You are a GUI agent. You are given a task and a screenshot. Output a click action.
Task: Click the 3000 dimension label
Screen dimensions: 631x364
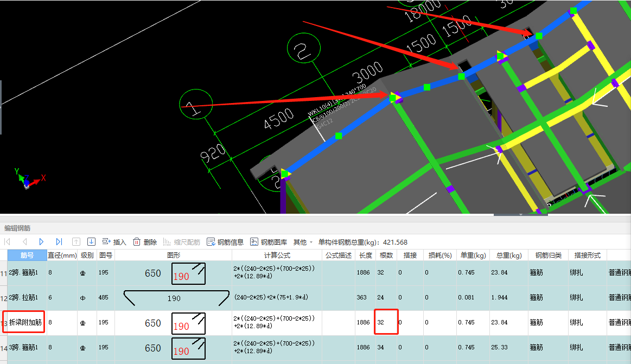click(x=367, y=73)
